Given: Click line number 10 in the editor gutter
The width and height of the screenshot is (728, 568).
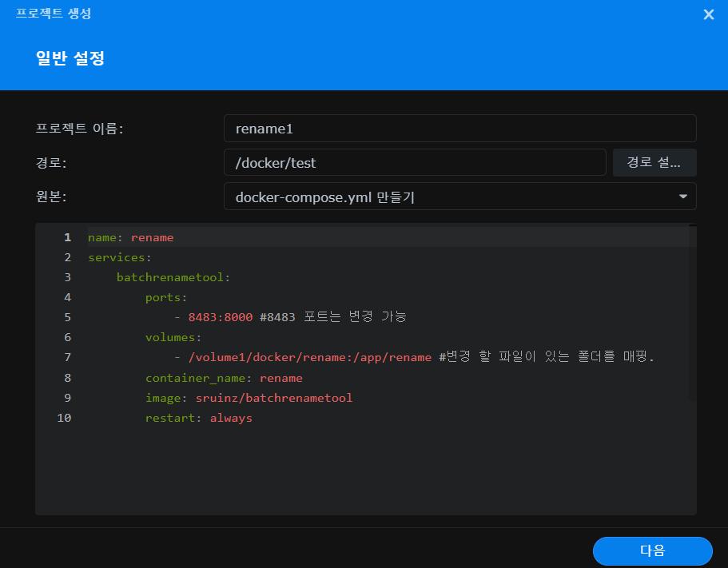Looking at the screenshot, I should click(64, 418).
